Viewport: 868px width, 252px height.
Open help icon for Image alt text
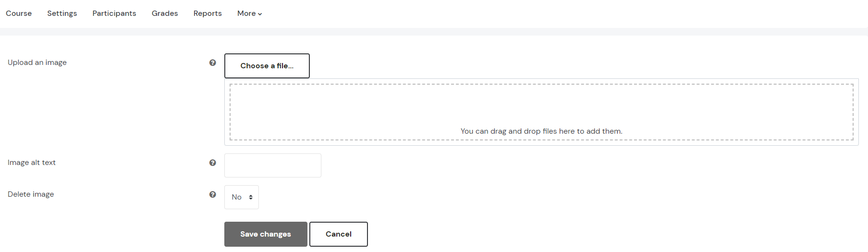(x=212, y=163)
